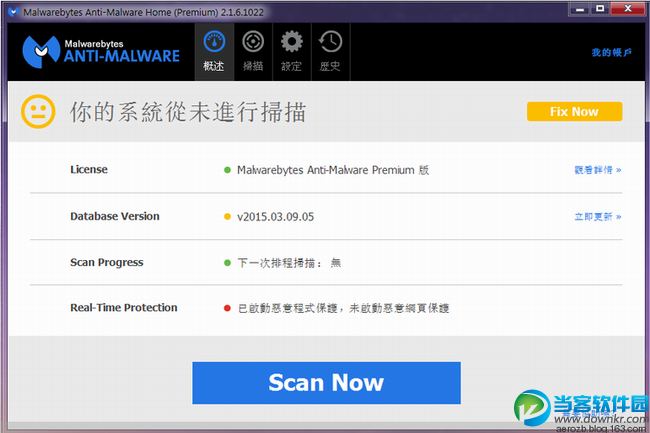Close the Malwarebytes window
This screenshot has height=433, width=650.
tap(628, 8)
